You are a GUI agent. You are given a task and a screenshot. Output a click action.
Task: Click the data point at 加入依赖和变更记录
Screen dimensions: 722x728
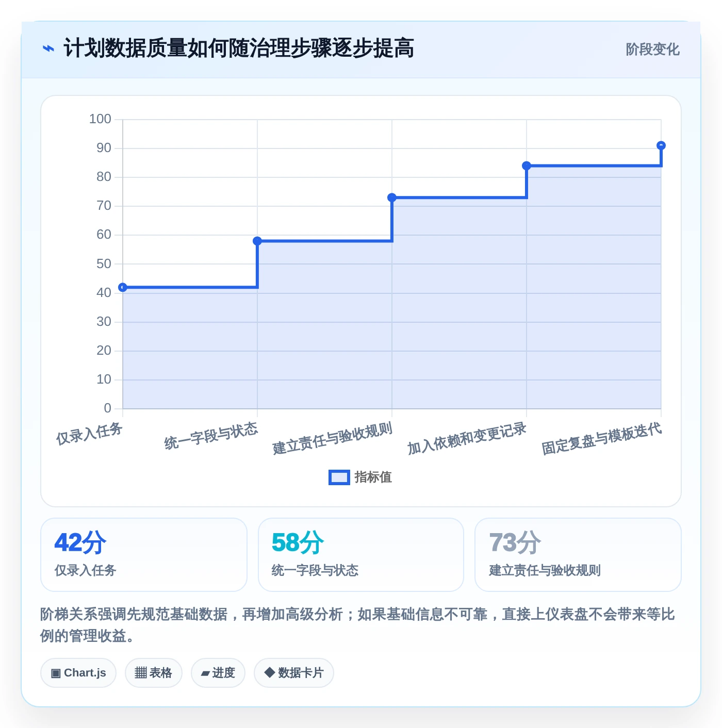(x=527, y=166)
